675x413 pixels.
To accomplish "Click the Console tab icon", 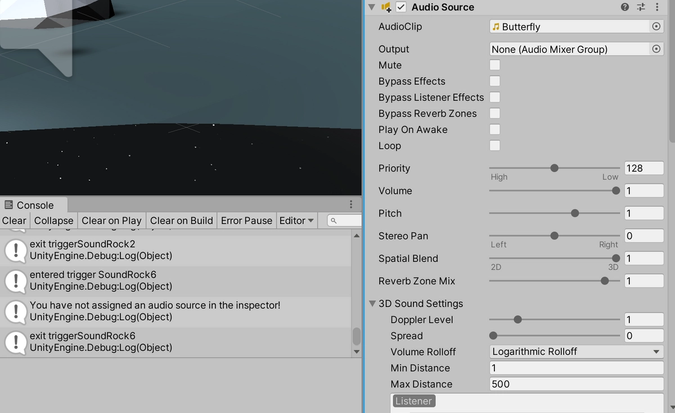I will click(9, 205).
